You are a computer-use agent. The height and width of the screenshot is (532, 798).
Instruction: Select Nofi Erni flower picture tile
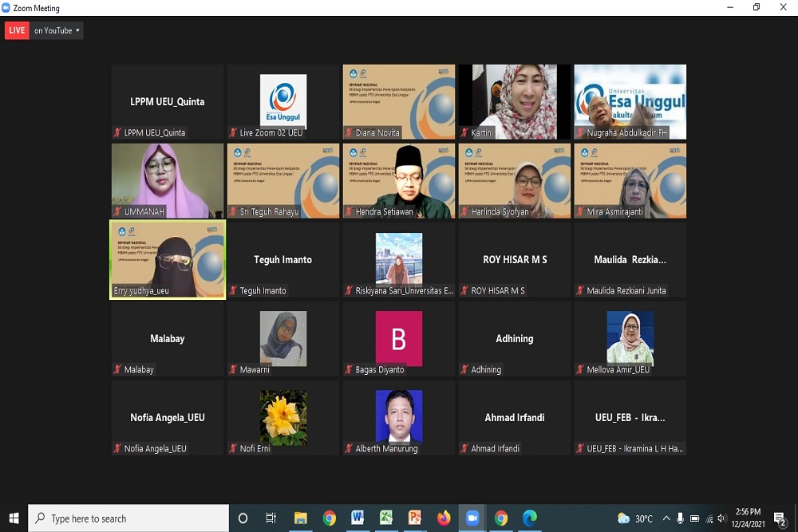point(283,418)
